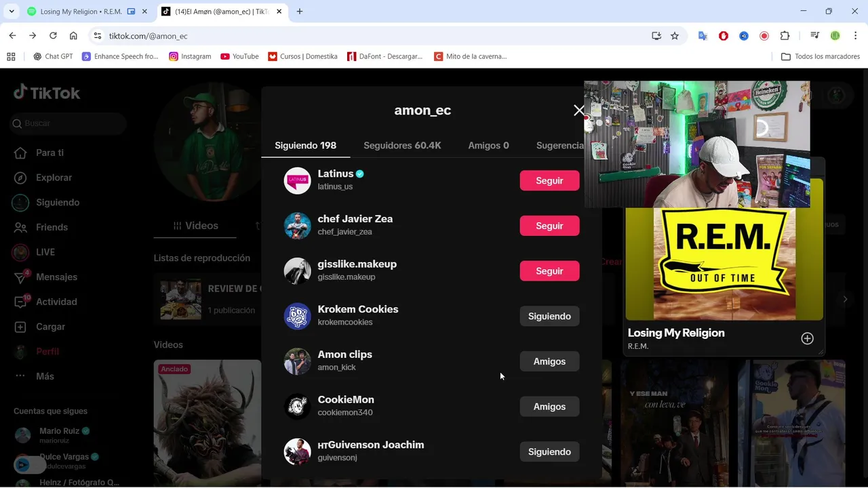Screen dimensions: 868x488
Task: Click Amigos button for CookieMon
Action: coord(549,407)
